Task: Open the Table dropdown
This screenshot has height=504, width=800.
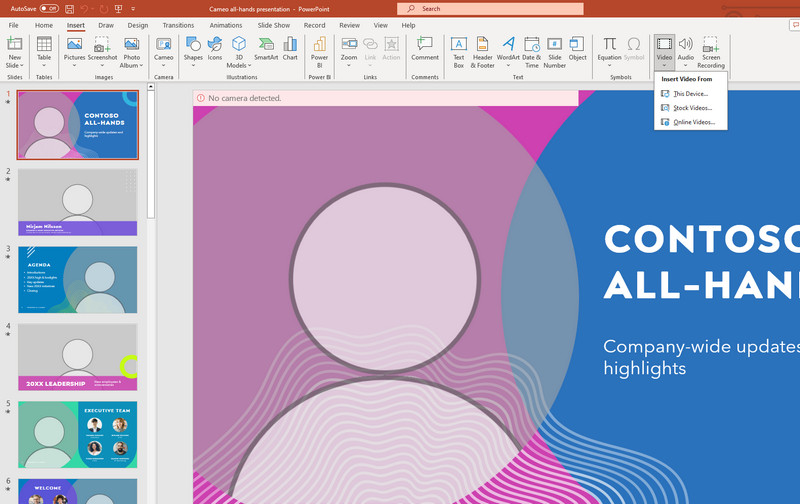Action: click(x=44, y=65)
